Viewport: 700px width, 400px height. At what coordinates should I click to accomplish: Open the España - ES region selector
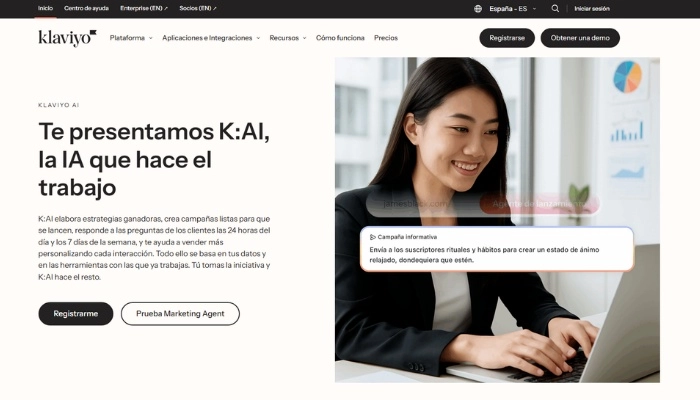pyautogui.click(x=512, y=8)
